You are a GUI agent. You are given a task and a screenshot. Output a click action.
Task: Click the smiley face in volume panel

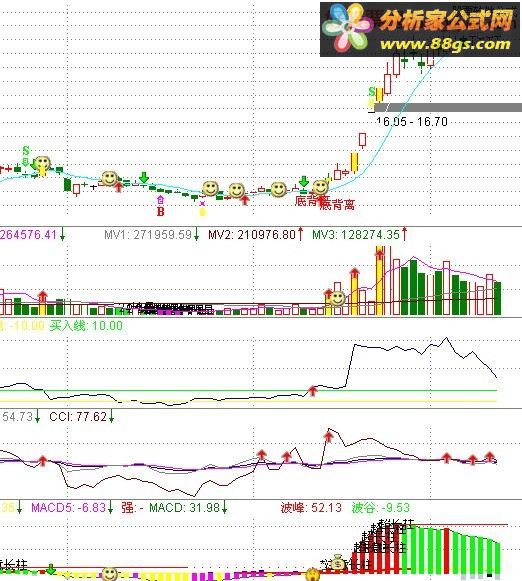click(337, 298)
